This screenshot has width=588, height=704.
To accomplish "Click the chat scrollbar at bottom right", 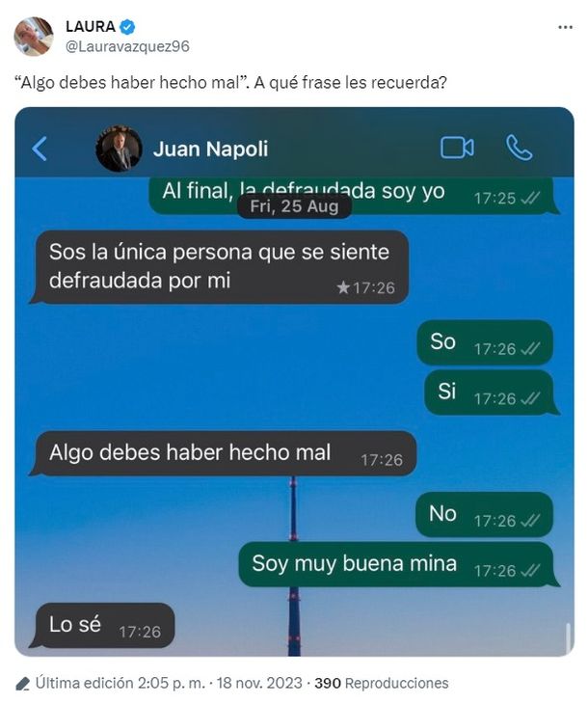I will (569, 636).
